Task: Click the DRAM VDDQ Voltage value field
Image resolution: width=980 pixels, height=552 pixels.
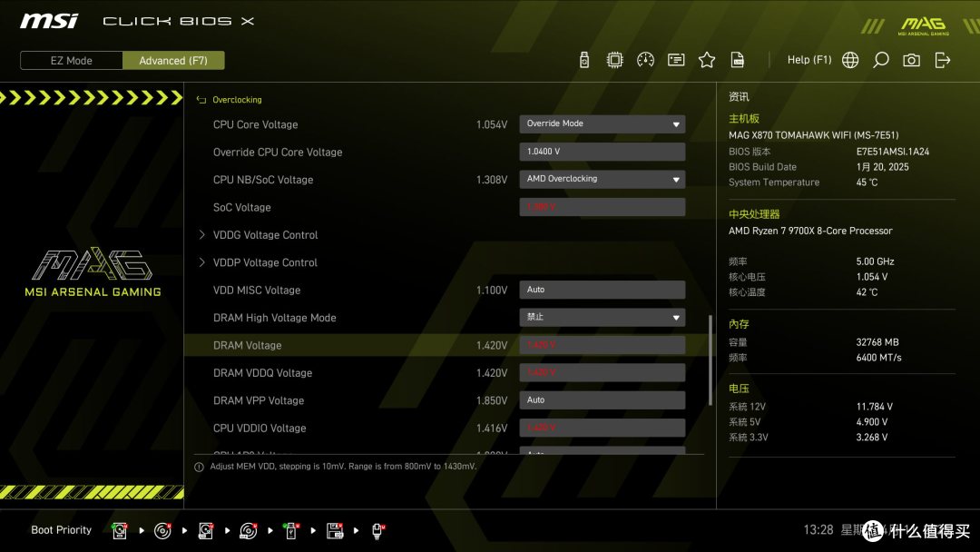Action: [x=602, y=372]
